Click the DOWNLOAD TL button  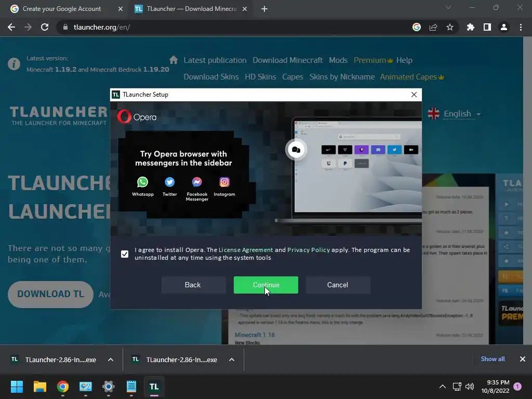coord(50,294)
